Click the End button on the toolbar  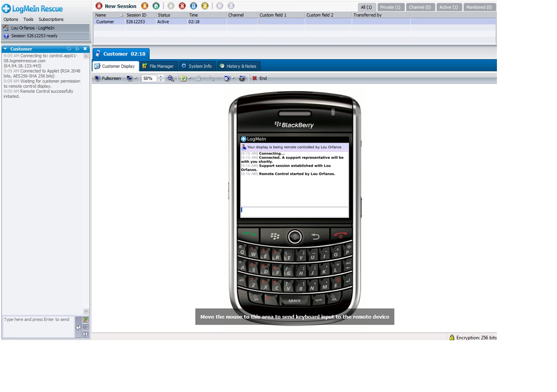point(260,78)
